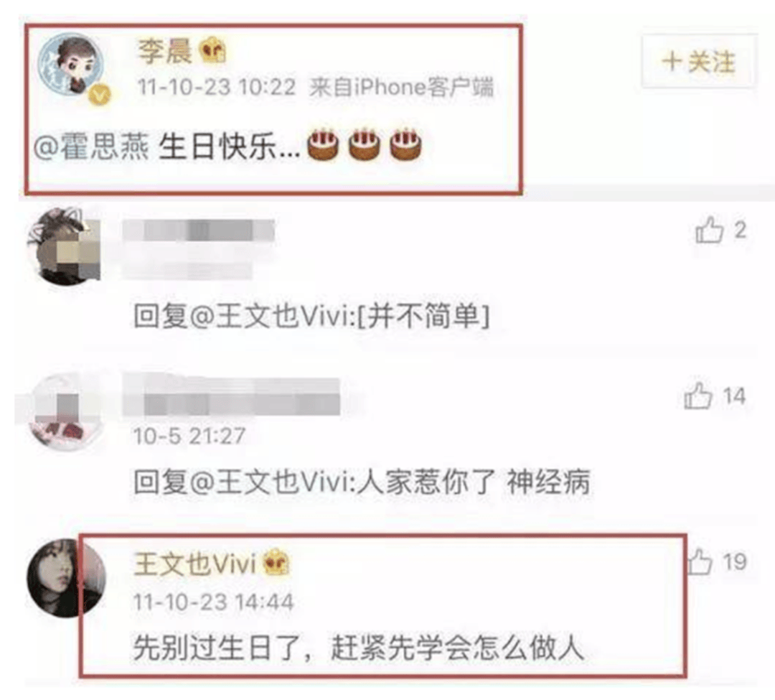Click the +关注 follow button
The image size is (775, 700).
tap(699, 61)
